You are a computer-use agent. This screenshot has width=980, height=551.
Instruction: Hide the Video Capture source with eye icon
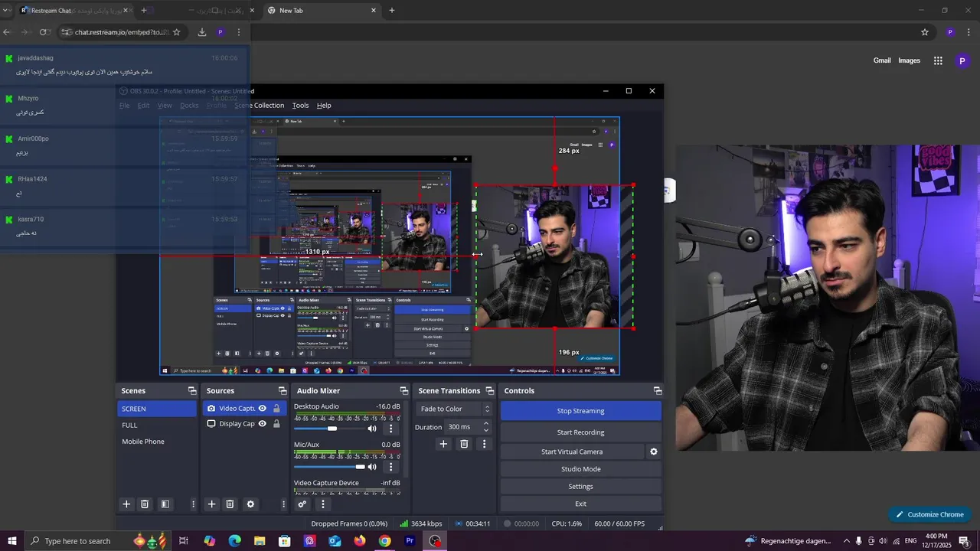click(x=263, y=409)
